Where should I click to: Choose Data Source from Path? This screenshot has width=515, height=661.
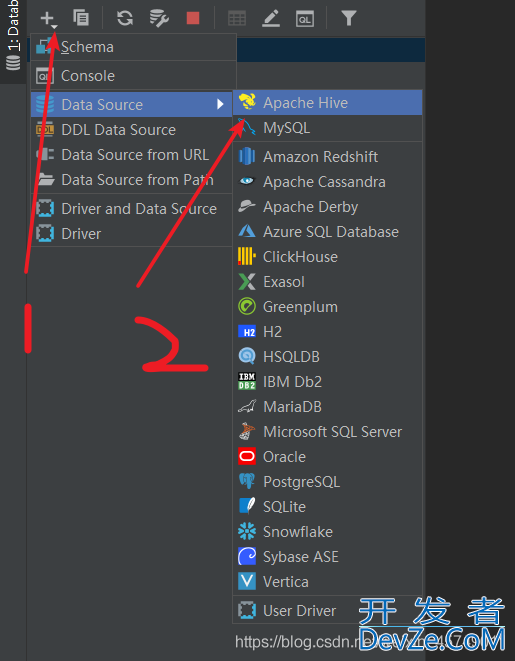pyautogui.click(x=132, y=180)
